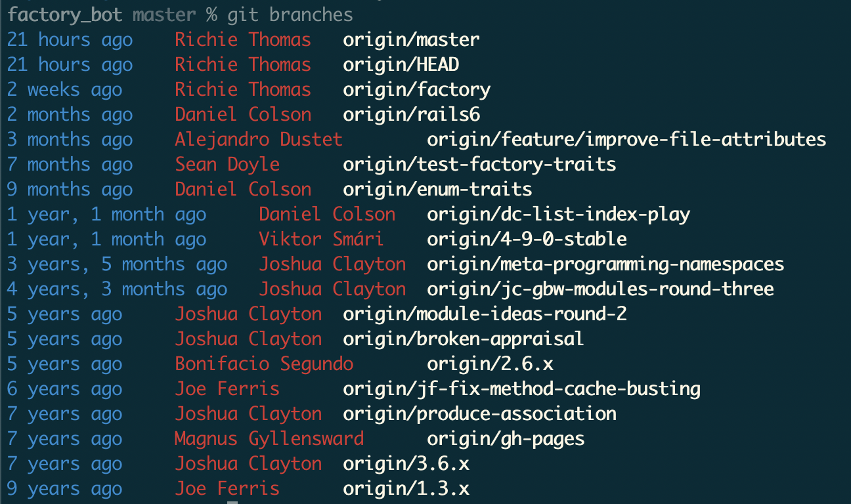Click '7 years ago' on the origin/3.6.x row
Image resolution: width=851 pixels, height=504 pixels.
tap(64, 464)
